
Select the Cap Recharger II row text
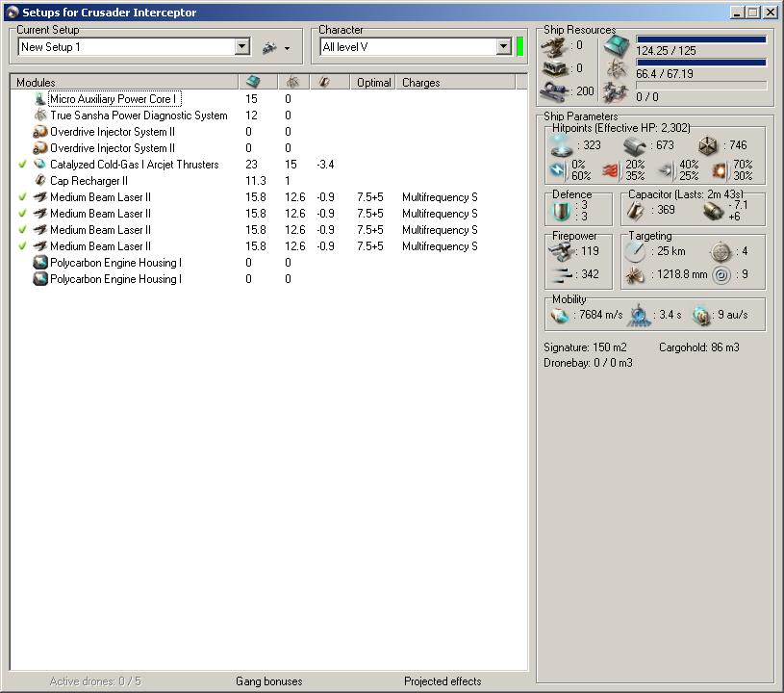coord(89,181)
